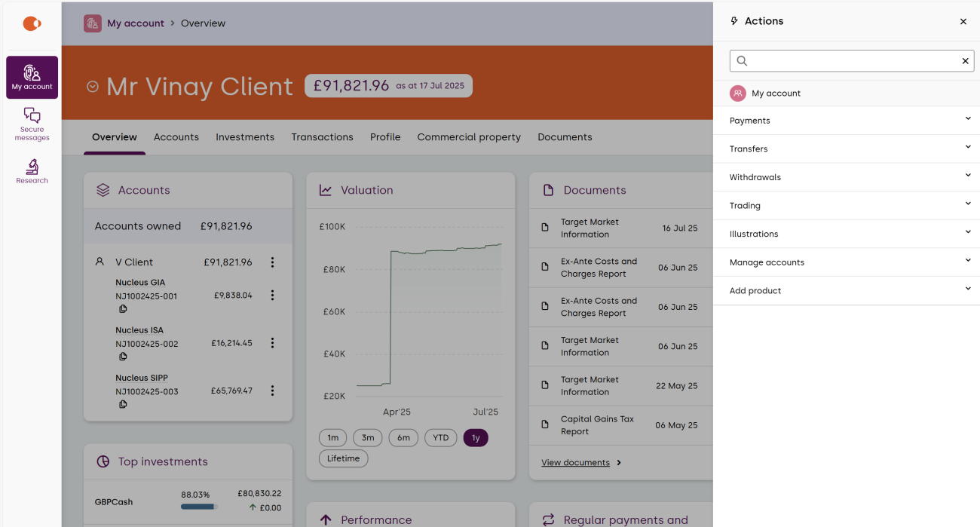Image resolution: width=980 pixels, height=527 pixels.
Task: Open the Capital Gains Tax Report document
Action: [597, 425]
